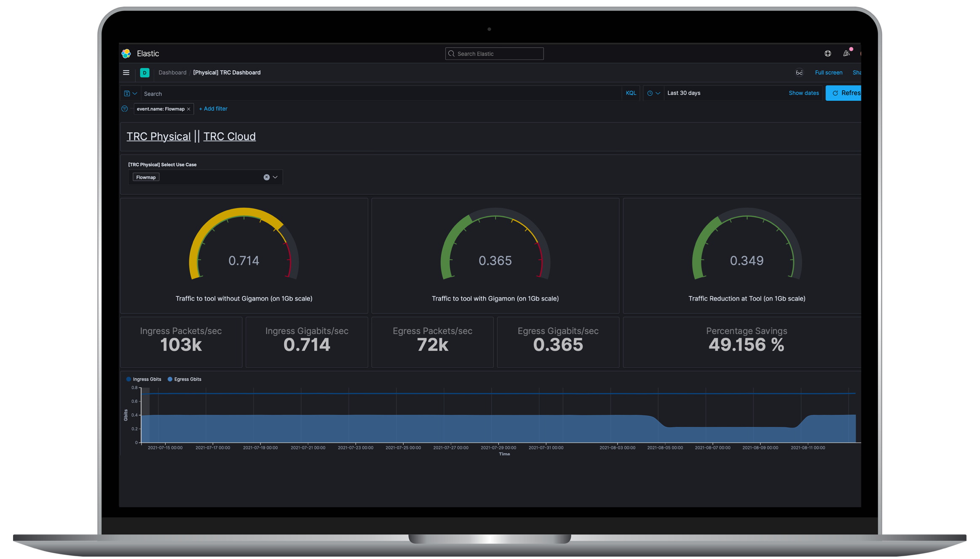Toggle the KQL language switcher

point(631,93)
